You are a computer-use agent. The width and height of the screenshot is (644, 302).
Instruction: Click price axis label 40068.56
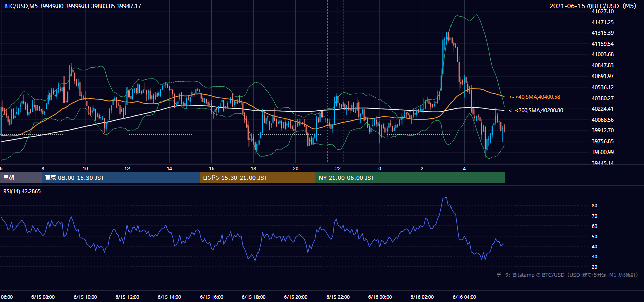(x=602, y=120)
